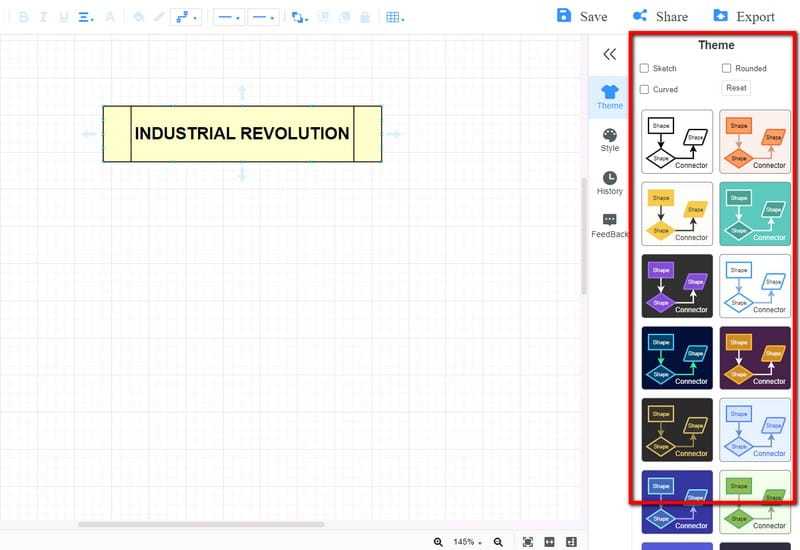Click the up arrow above the shape
Screen dimensions: 800x550
tap(242, 92)
